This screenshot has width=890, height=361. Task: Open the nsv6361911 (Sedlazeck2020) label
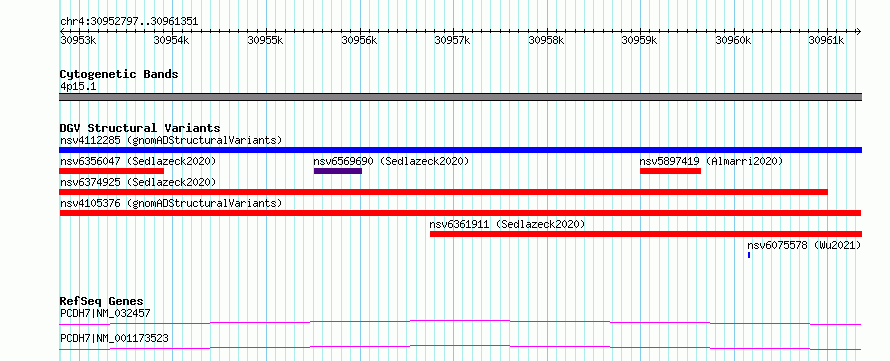(x=507, y=224)
